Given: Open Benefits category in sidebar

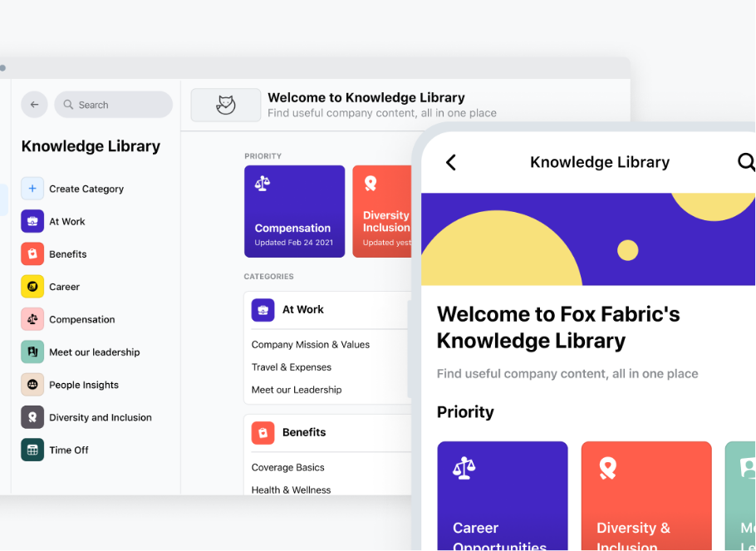Looking at the screenshot, I should pos(68,254).
